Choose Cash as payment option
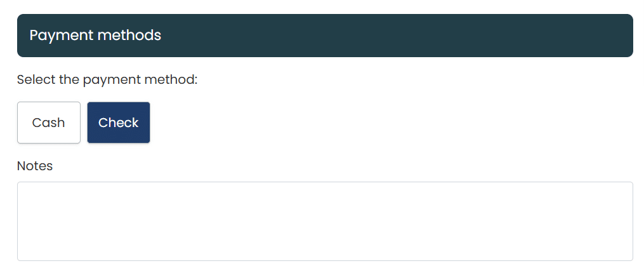Image resolution: width=644 pixels, height=275 pixels. click(x=49, y=123)
